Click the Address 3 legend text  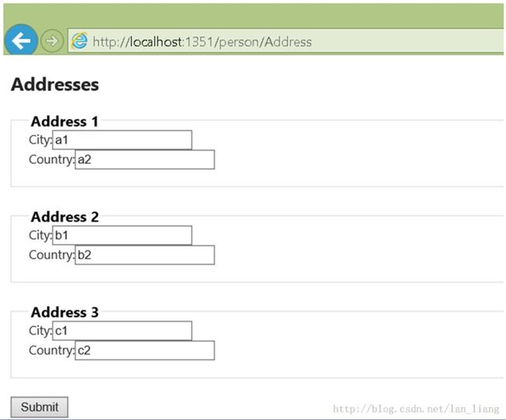click(x=65, y=313)
